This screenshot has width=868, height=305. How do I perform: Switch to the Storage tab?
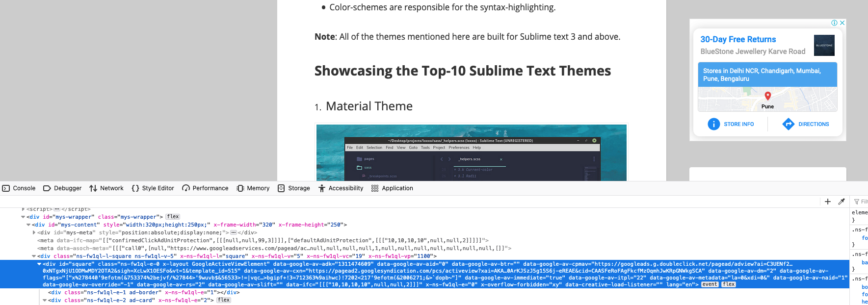pos(294,188)
